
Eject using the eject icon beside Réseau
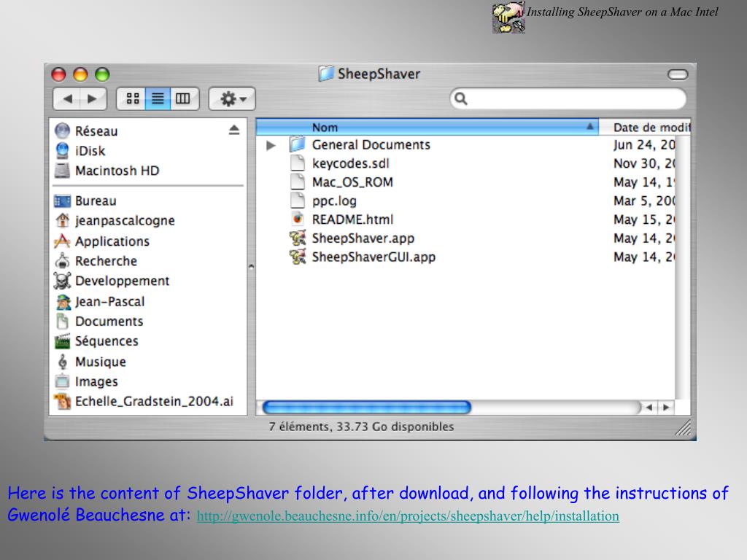234,130
